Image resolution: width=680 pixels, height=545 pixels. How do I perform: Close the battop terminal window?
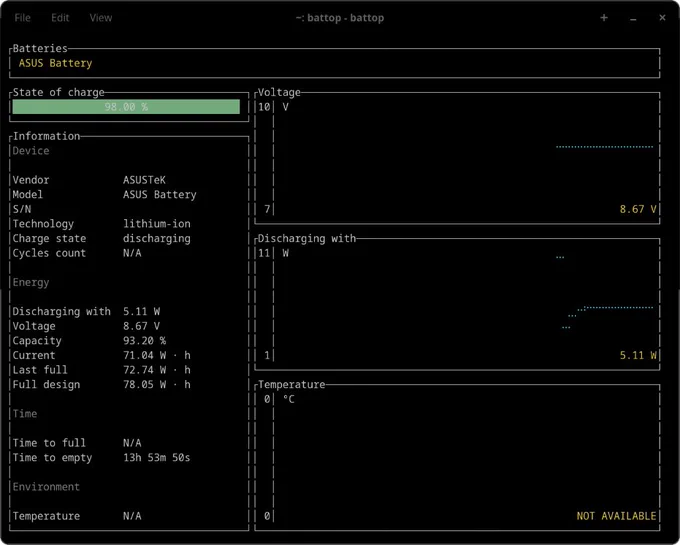pos(662,18)
